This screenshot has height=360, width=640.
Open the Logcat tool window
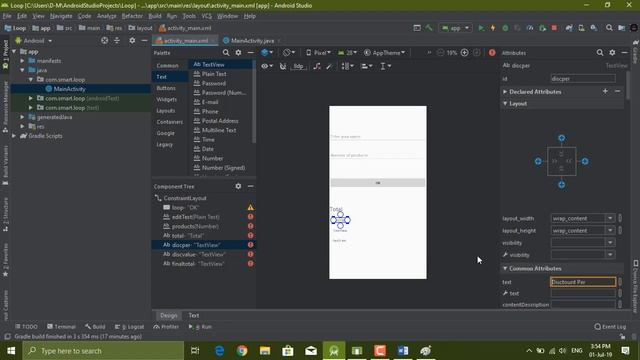129,327
